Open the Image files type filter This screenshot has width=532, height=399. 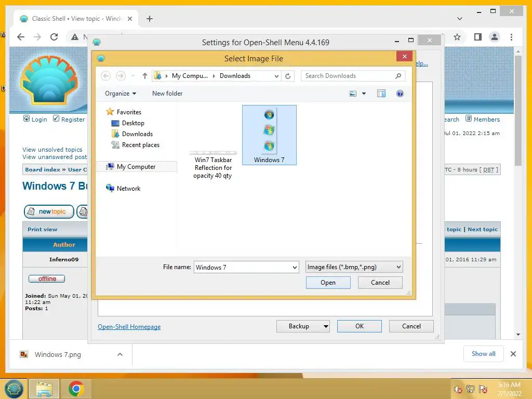pyautogui.click(x=354, y=267)
